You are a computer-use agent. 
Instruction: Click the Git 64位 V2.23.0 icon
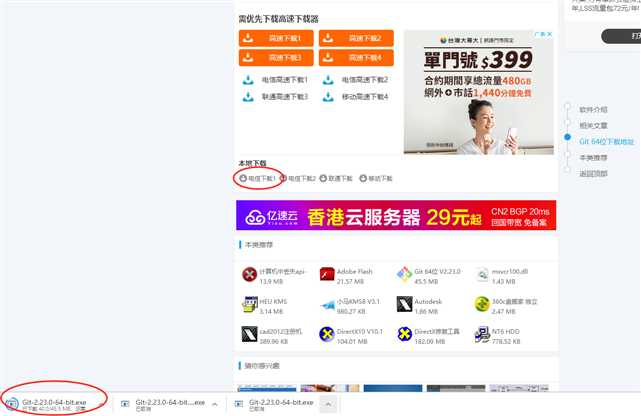coord(404,274)
